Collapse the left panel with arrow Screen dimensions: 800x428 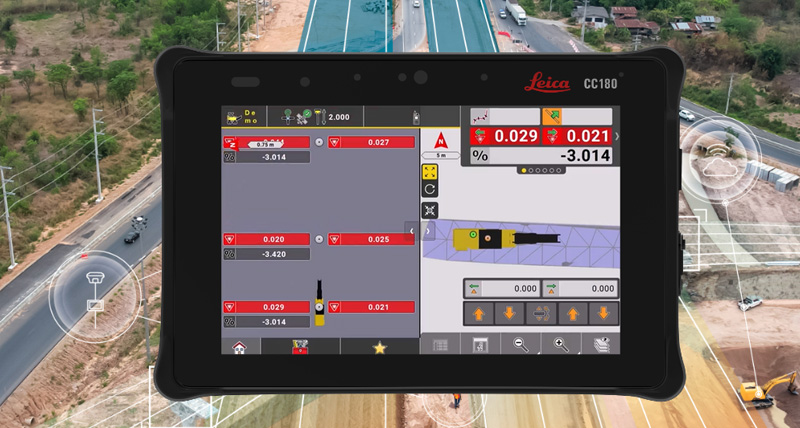pyautogui.click(x=412, y=231)
